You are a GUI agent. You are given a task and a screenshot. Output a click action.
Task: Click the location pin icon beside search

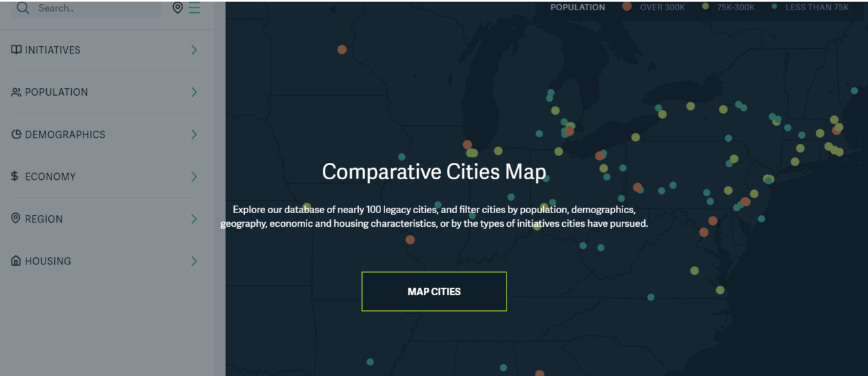(x=178, y=8)
